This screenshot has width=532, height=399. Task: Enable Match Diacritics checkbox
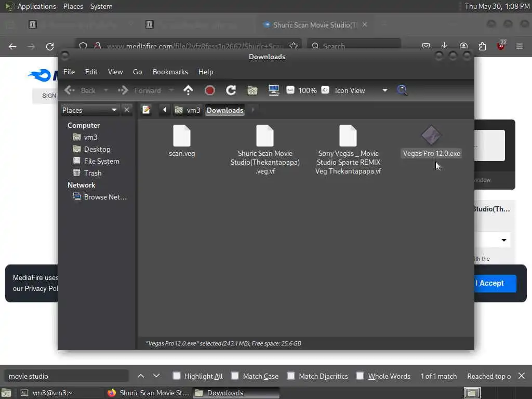[x=291, y=376]
